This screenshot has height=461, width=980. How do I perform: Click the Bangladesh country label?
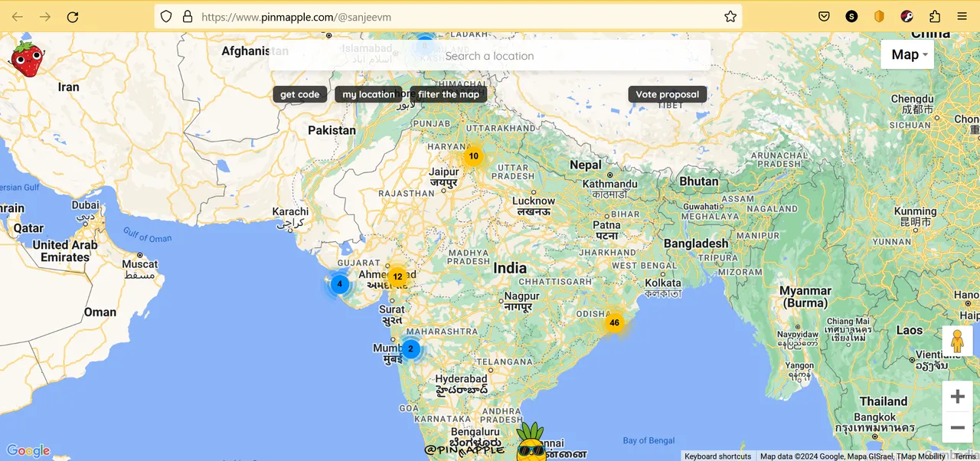[696, 244]
